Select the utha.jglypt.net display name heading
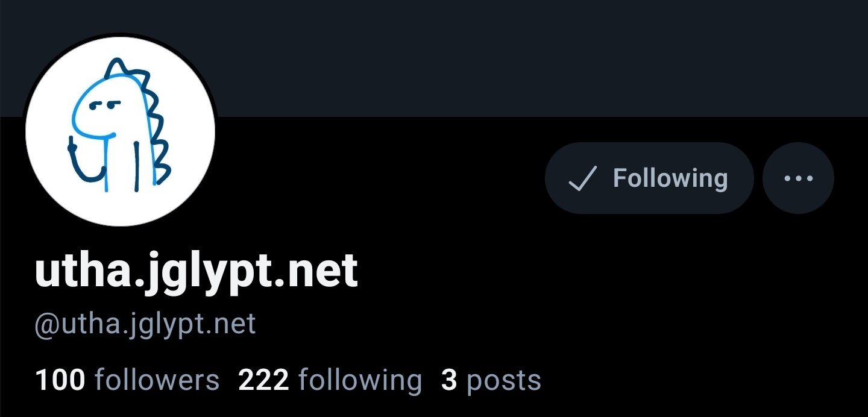Viewport: 868px width, 417px height. pos(197,271)
